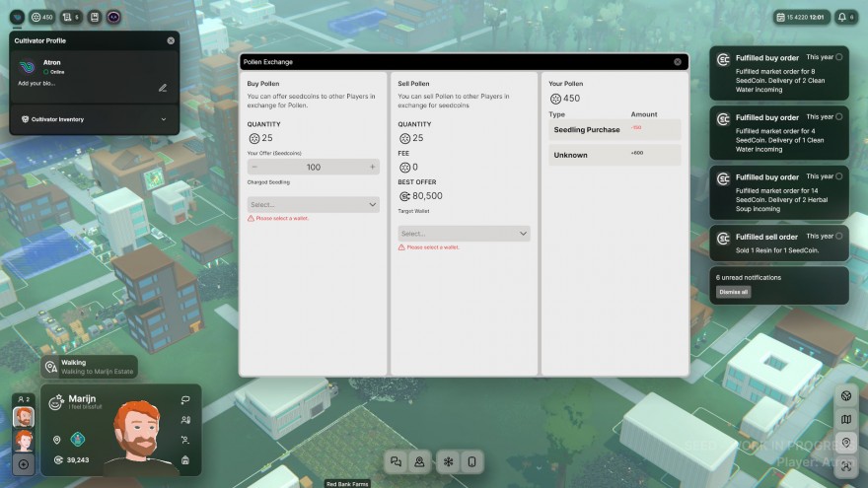Expand the Cultivator Inventory section
This screenshot has height=488, width=868.
click(94, 119)
